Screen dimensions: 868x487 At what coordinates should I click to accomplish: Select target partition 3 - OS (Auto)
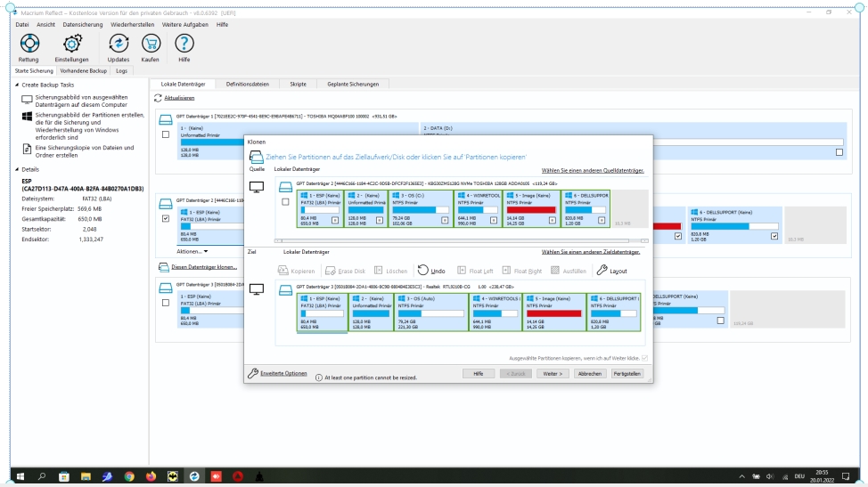431,312
